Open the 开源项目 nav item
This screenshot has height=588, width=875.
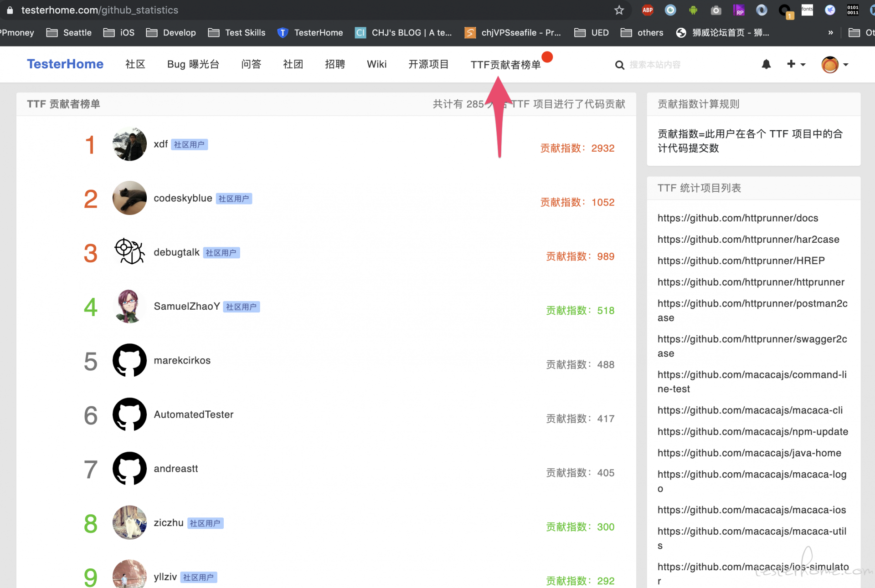pyautogui.click(x=428, y=64)
